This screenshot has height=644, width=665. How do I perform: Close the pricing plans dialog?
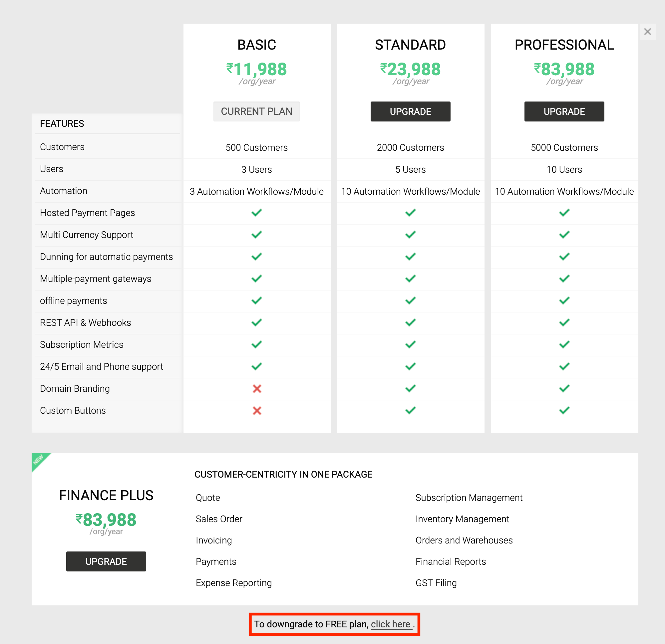647,32
